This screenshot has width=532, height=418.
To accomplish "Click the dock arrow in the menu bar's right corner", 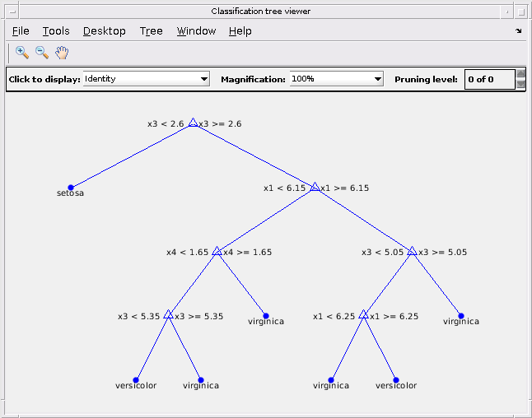I will tap(519, 30).
